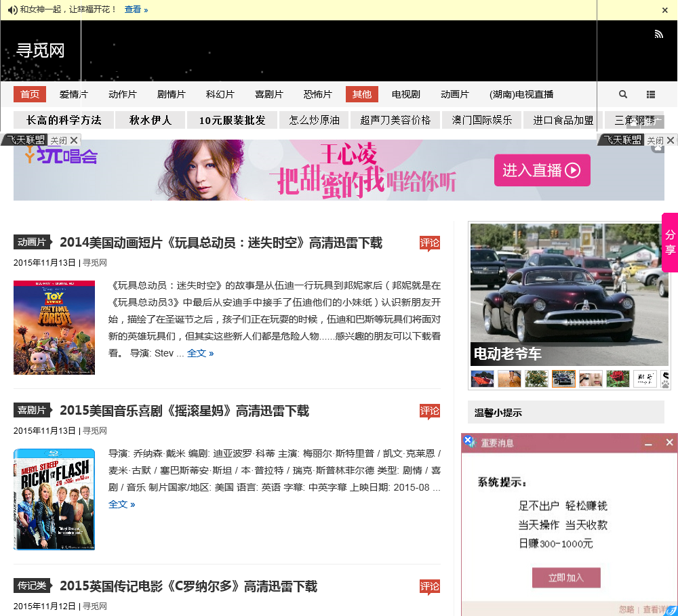Screen dimensions: 678x616
Task: Click the RSS feed icon
Action: click(x=658, y=34)
